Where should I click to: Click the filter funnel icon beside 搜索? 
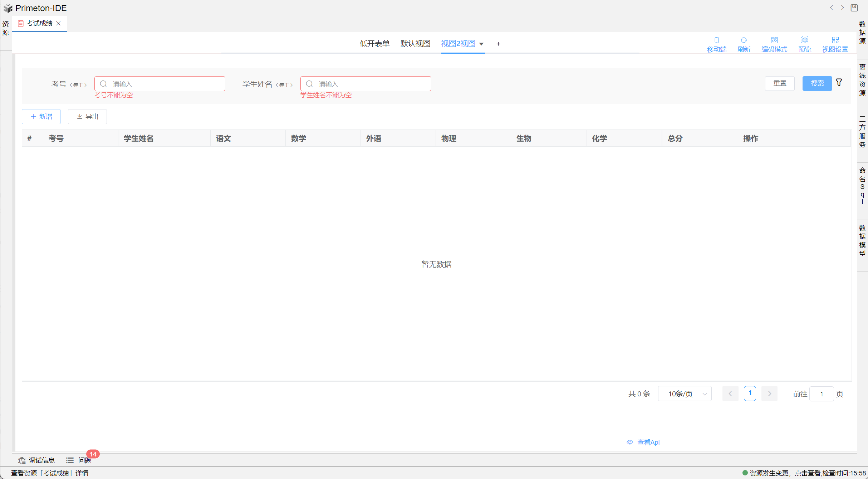coord(839,83)
